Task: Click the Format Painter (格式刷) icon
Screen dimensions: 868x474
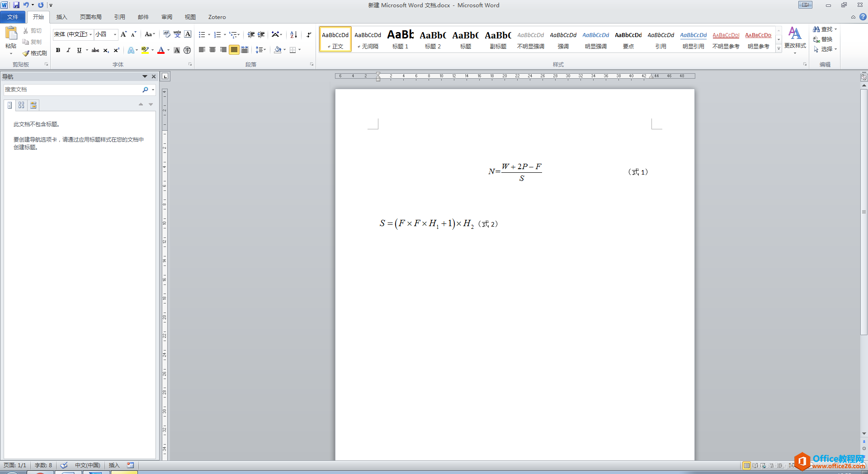Action: 26,53
